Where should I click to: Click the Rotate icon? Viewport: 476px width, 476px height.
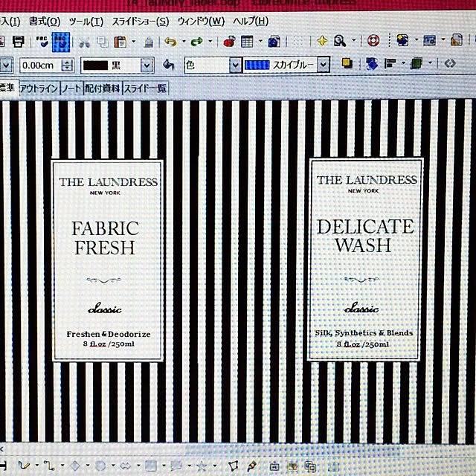tap(372, 63)
